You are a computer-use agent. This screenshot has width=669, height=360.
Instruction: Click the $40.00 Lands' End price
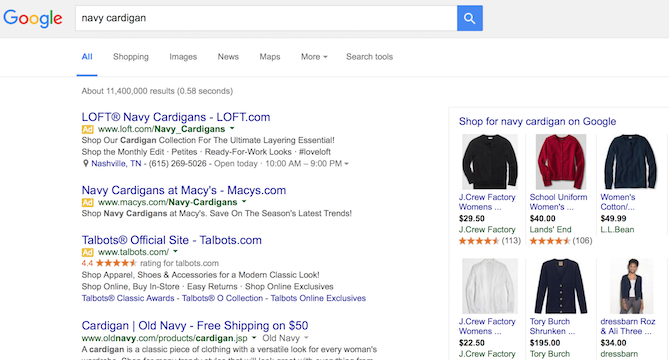tap(543, 219)
